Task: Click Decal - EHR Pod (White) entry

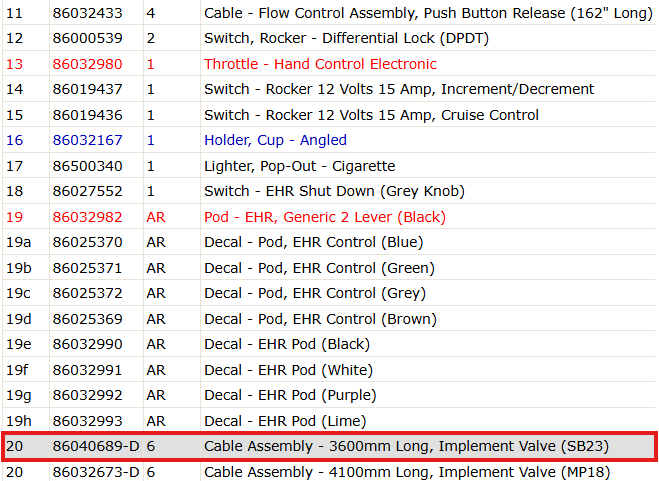Action: (288, 370)
